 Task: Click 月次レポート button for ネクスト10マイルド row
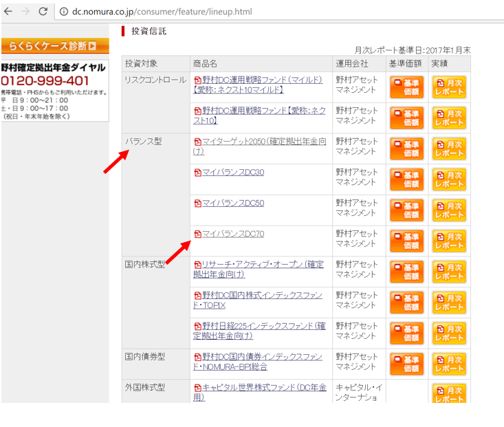(x=449, y=87)
